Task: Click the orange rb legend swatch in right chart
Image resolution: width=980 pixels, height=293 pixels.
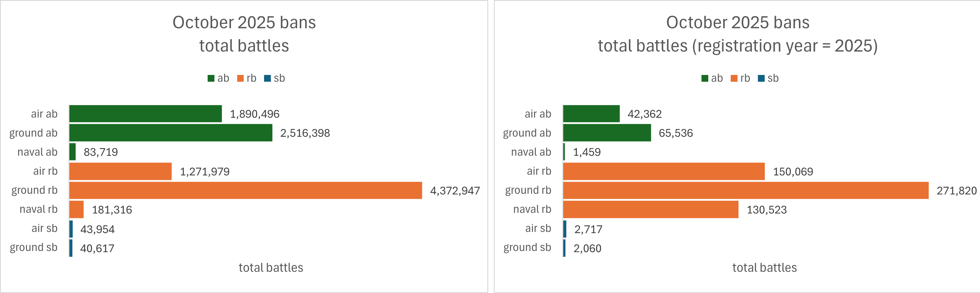Action: point(734,79)
